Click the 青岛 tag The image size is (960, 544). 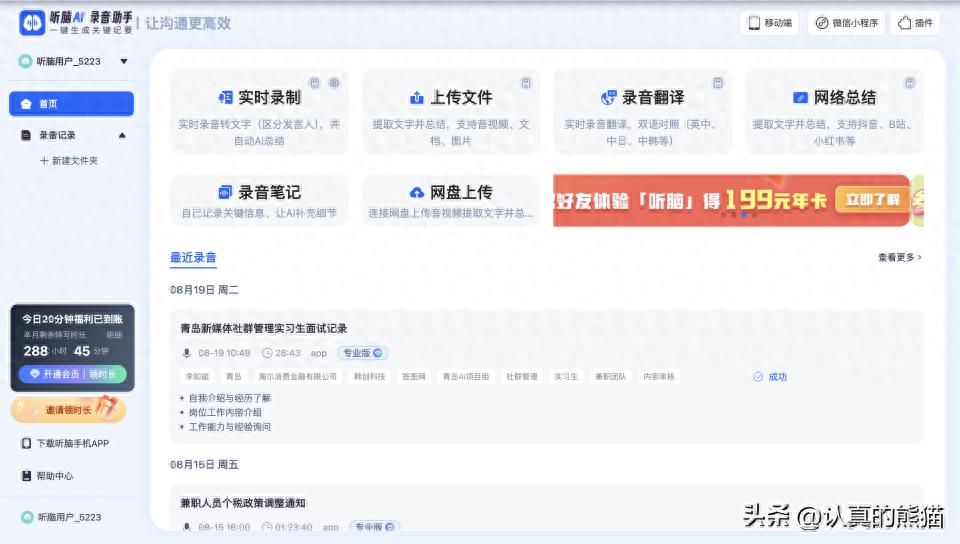(234, 377)
